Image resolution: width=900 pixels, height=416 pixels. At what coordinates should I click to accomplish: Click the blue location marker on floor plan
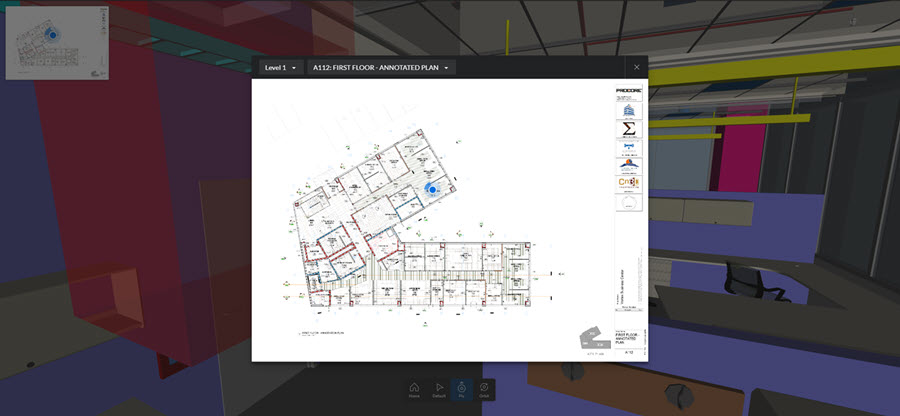tap(432, 188)
